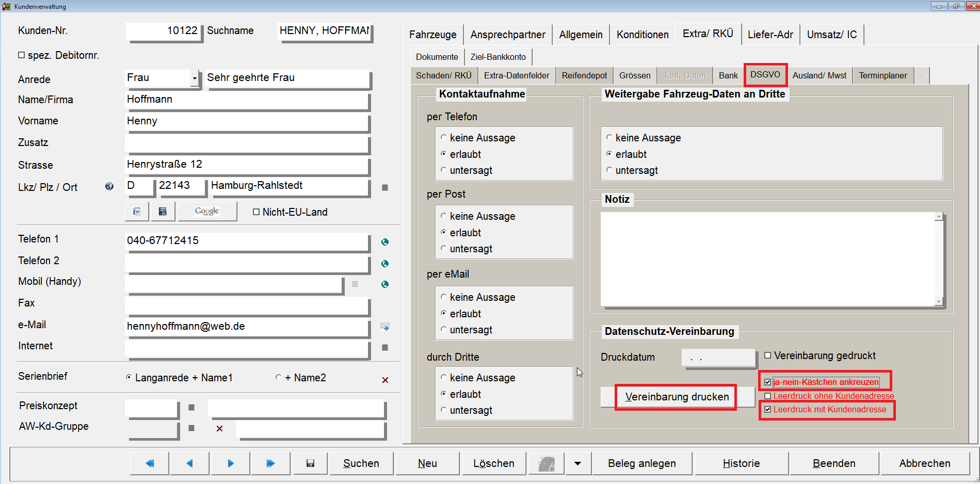This screenshot has height=484, width=980.
Task: Open list icon beside Internet field
Action: point(385,347)
